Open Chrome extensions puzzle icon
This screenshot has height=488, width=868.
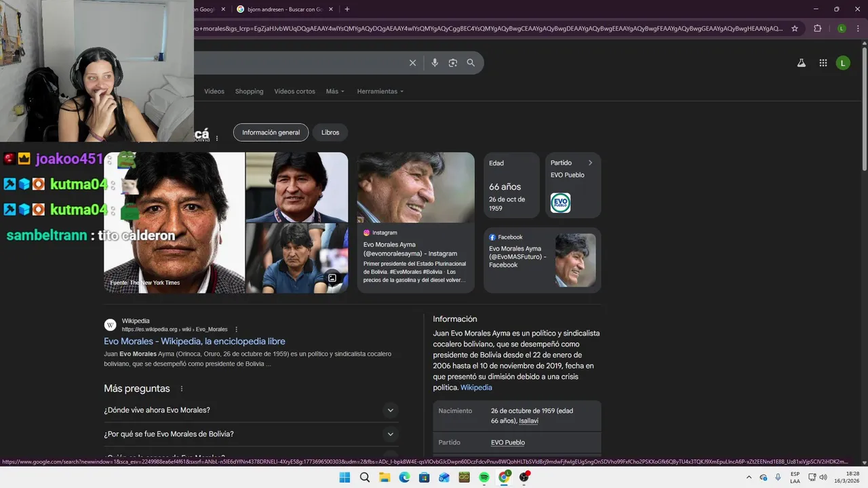point(817,28)
